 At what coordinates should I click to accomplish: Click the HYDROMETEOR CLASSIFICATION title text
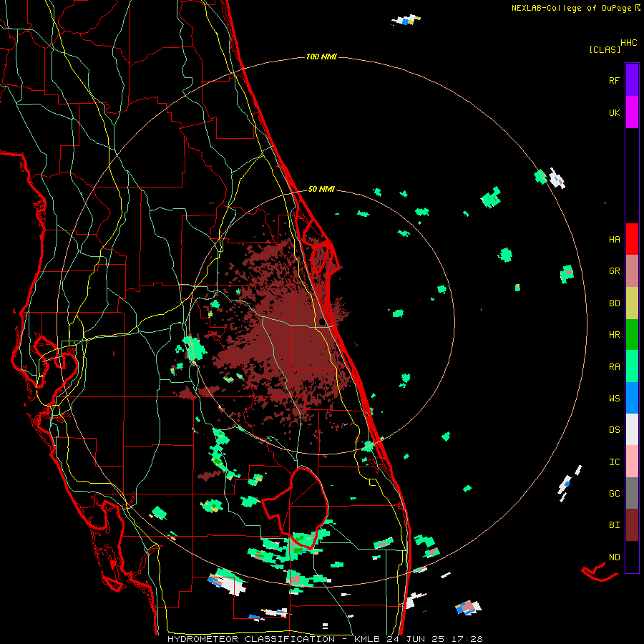tap(251, 639)
